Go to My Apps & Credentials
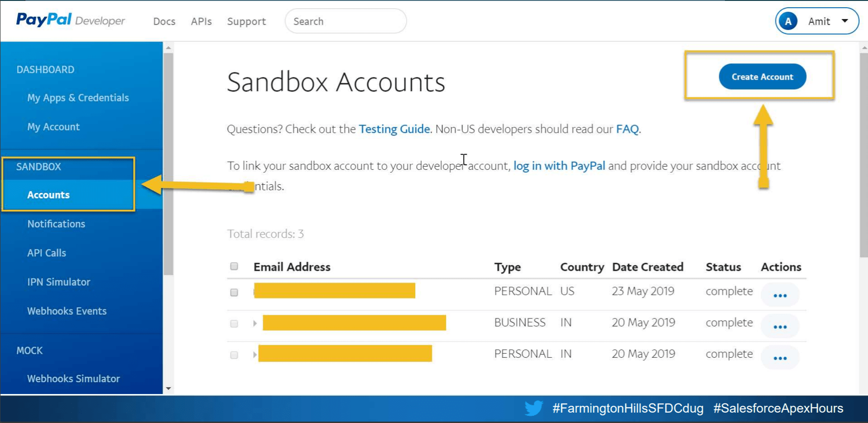868x423 pixels. tap(78, 98)
